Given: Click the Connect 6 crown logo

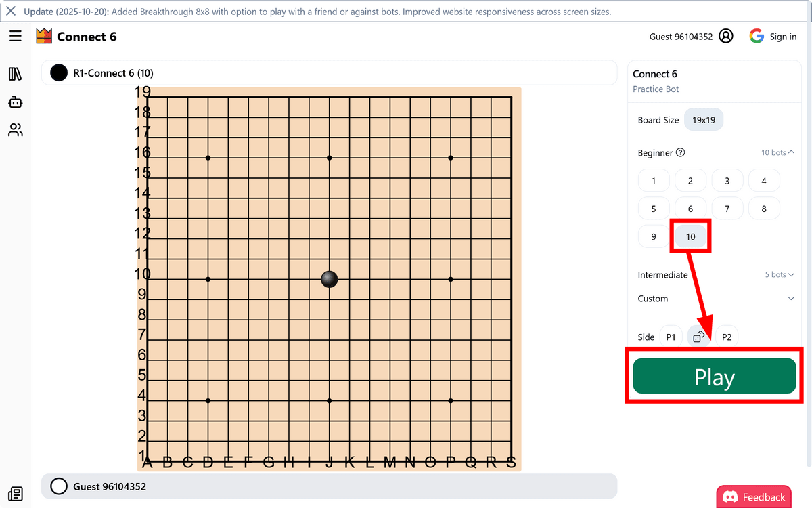Looking at the screenshot, I should pos(44,37).
